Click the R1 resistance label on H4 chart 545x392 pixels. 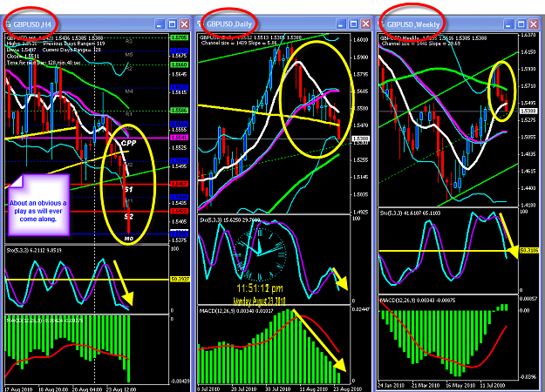click(x=128, y=114)
